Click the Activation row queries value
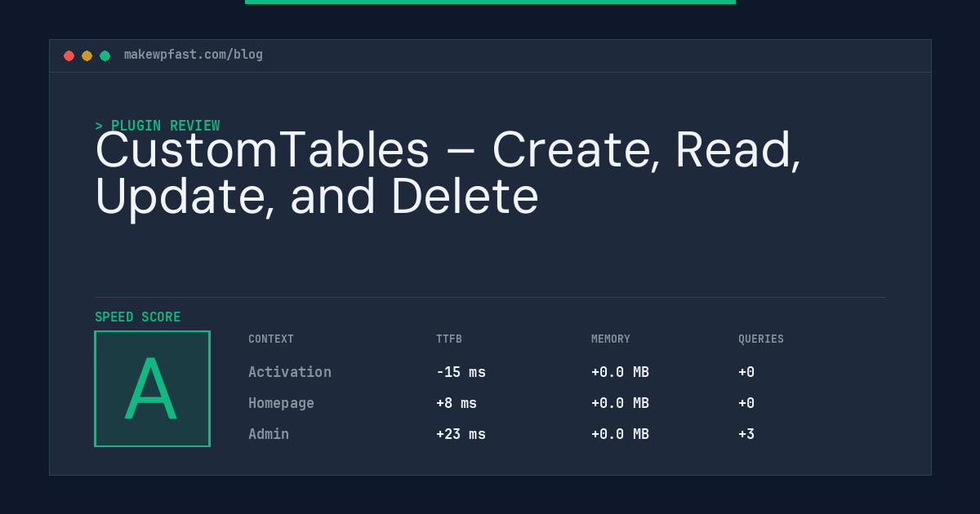980x514 pixels. [746, 372]
